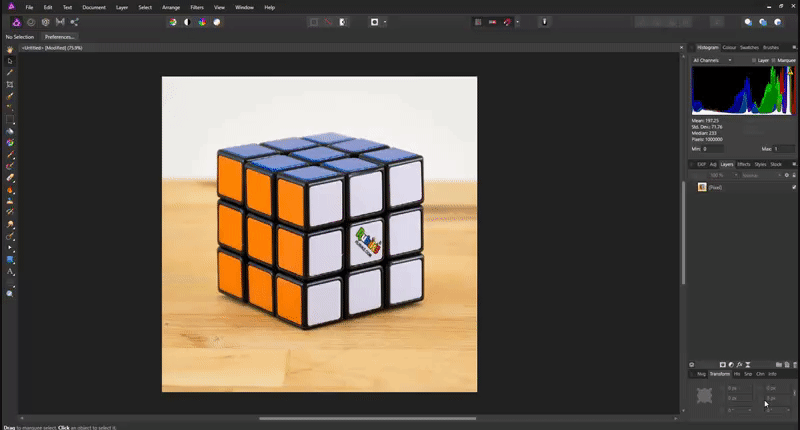Switch to the Colour tab
Screen dimensions: 800x430
729,47
